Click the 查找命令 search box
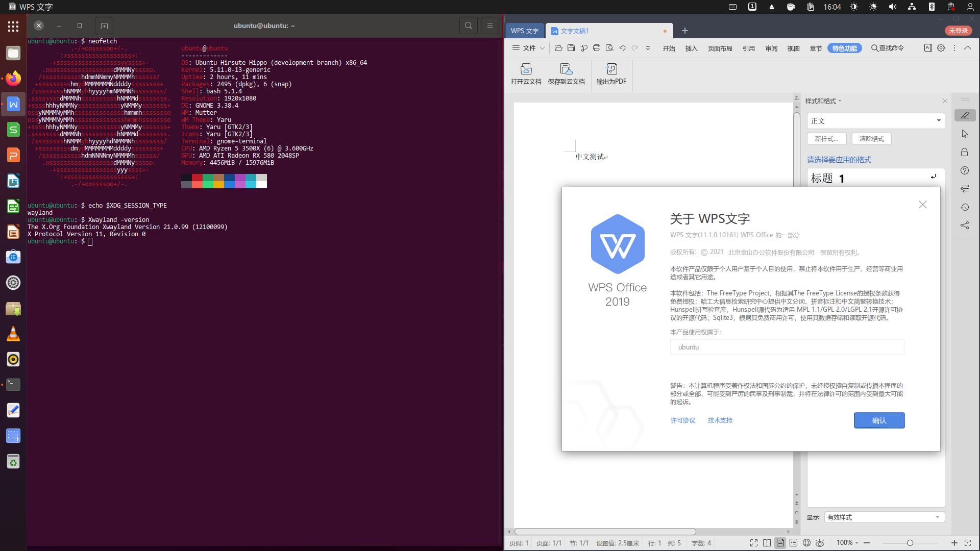980x551 pixels. coord(887,48)
